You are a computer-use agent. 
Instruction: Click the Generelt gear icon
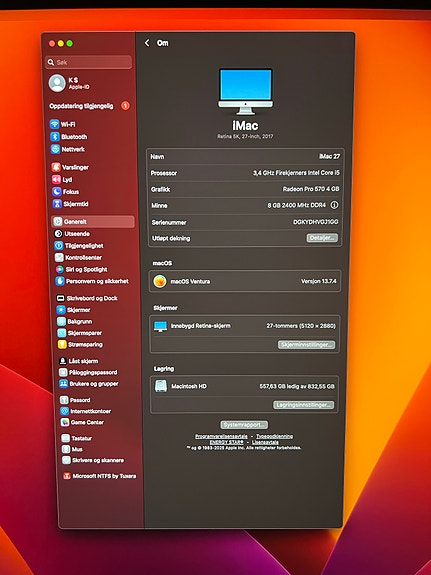pos(58,221)
